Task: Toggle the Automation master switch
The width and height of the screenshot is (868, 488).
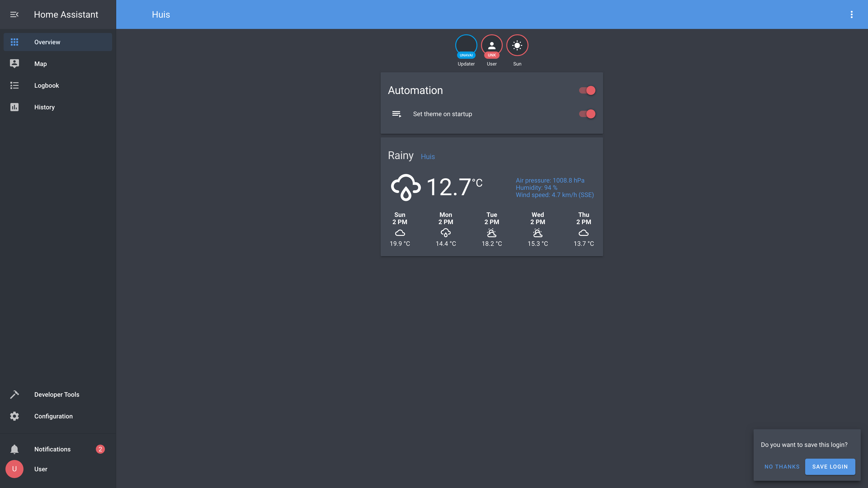Action: point(587,90)
